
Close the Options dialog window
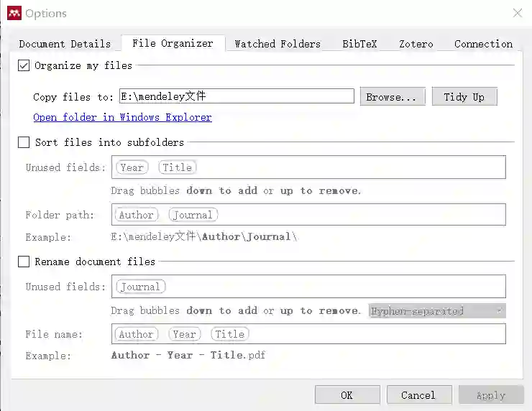click(518, 13)
